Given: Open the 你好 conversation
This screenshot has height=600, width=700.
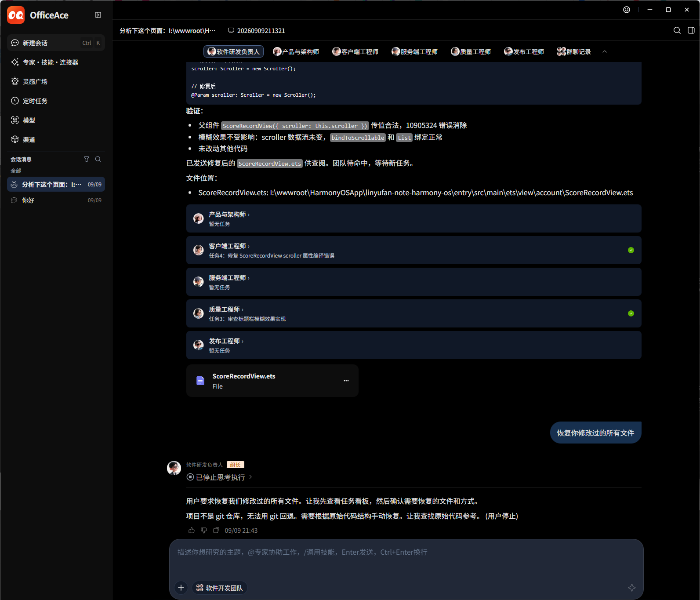Looking at the screenshot, I should [56, 200].
